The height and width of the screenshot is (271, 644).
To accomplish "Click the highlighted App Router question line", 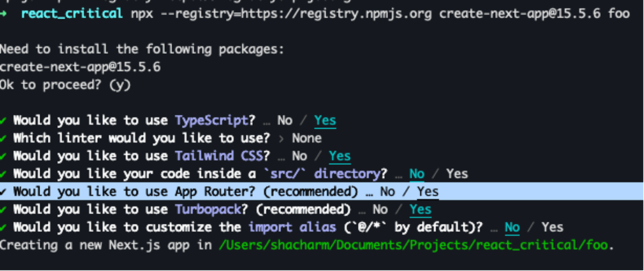I will pyautogui.click(x=322, y=192).
